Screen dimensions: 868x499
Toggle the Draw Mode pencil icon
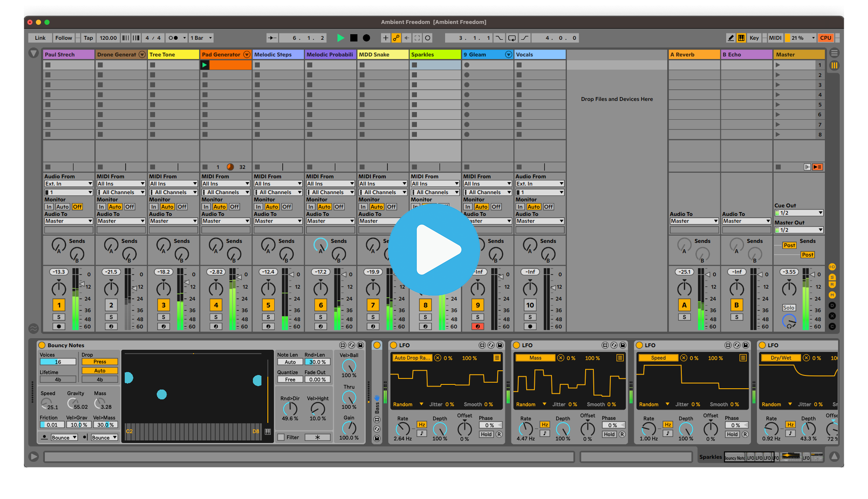731,38
